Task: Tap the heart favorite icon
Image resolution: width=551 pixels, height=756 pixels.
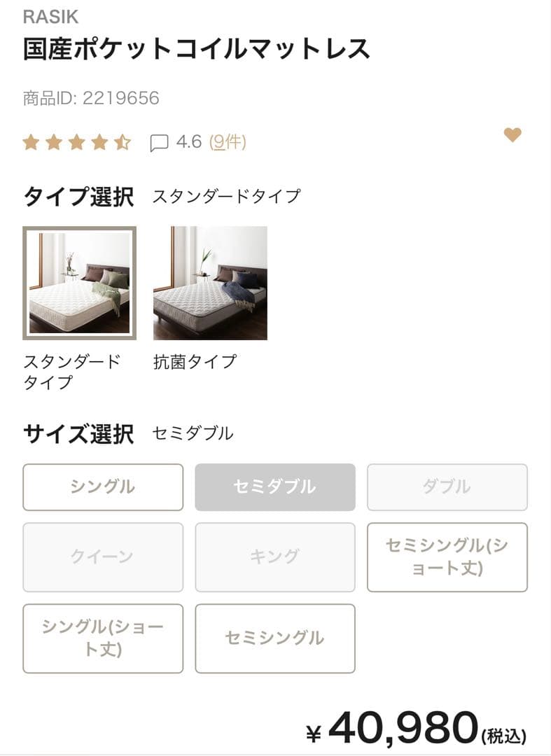Action: 512,135
